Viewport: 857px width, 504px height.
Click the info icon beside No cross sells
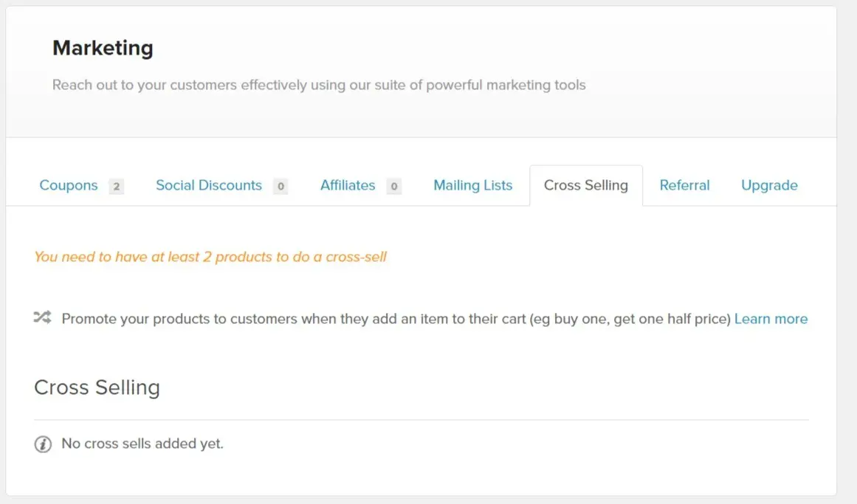[43, 444]
